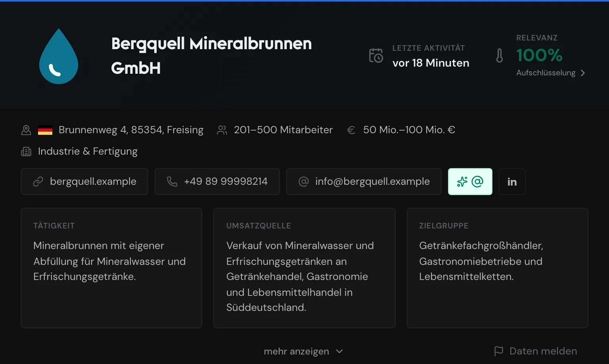The width and height of the screenshot is (609, 364).
Task: Click the employees people icon
Action: click(222, 130)
